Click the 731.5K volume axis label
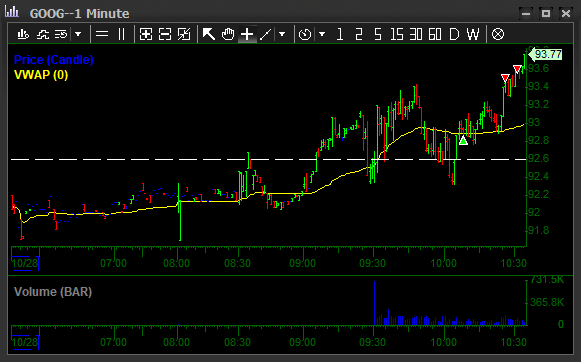The image size is (581, 362). (x=547, y=280)
